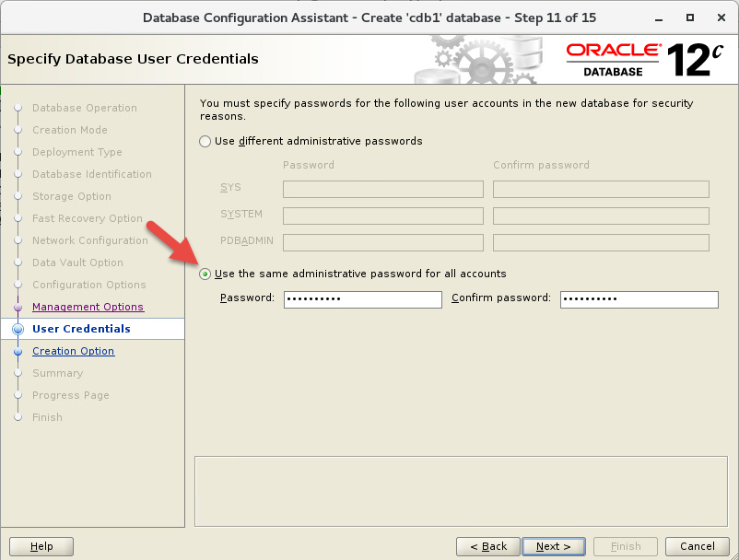Click the empty message area at bottom

pos(461,491)
